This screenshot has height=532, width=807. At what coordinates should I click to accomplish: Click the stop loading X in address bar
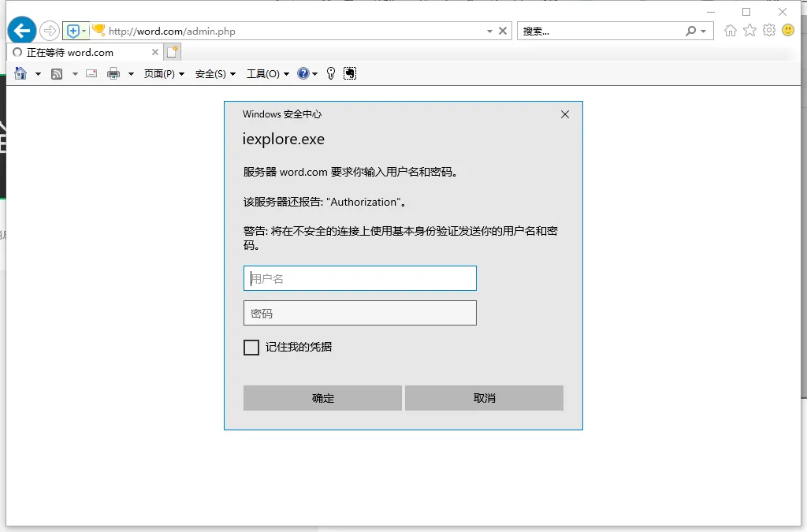(x=503, y=32)
